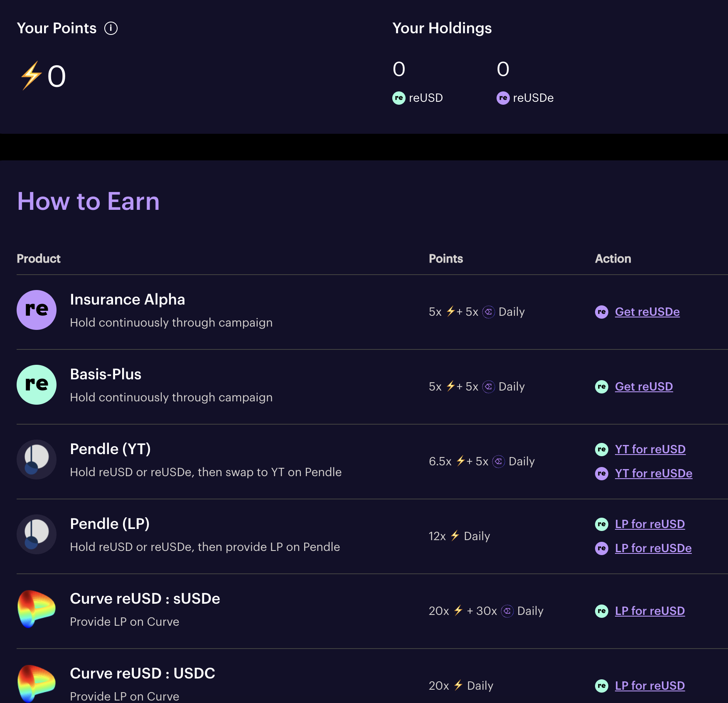Follow the YT for reUSDe link

pyautogui.click(x=653, y=473)
